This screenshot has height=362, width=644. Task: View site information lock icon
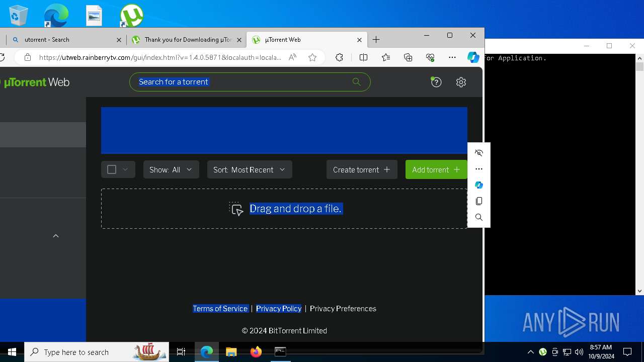(28, 57)
